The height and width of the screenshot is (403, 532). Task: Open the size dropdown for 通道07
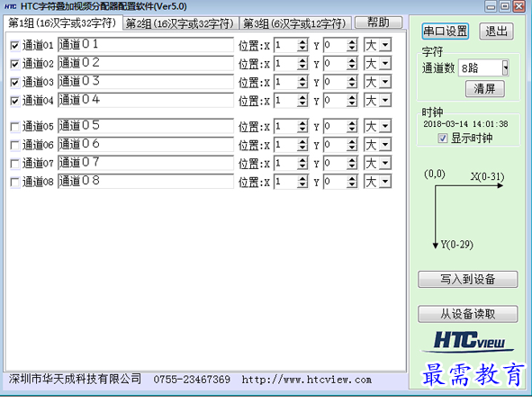point(385,163)
